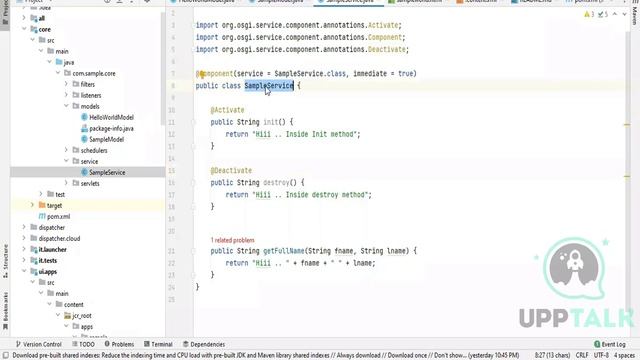Open the Bookmarks side panel

5,310
